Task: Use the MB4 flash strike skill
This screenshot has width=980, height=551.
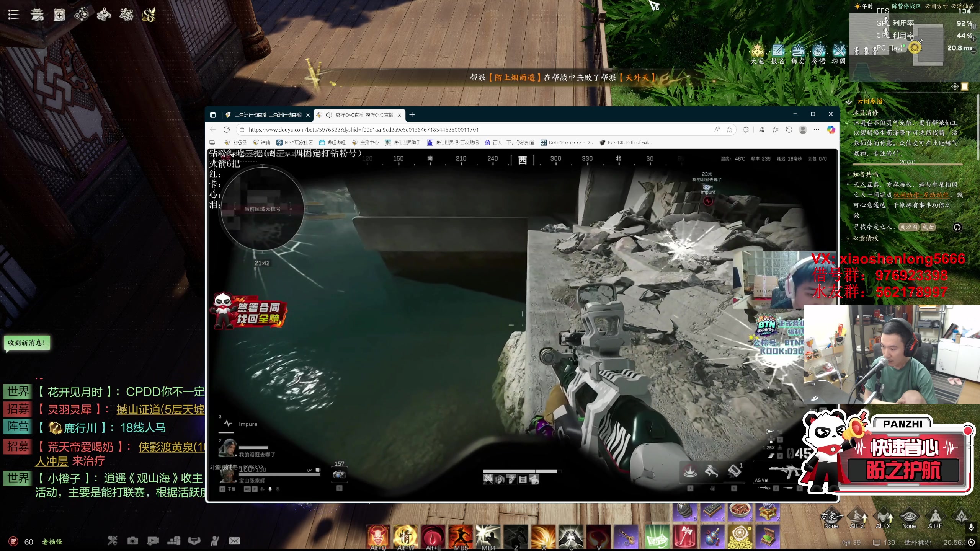Action: (488, 536)
